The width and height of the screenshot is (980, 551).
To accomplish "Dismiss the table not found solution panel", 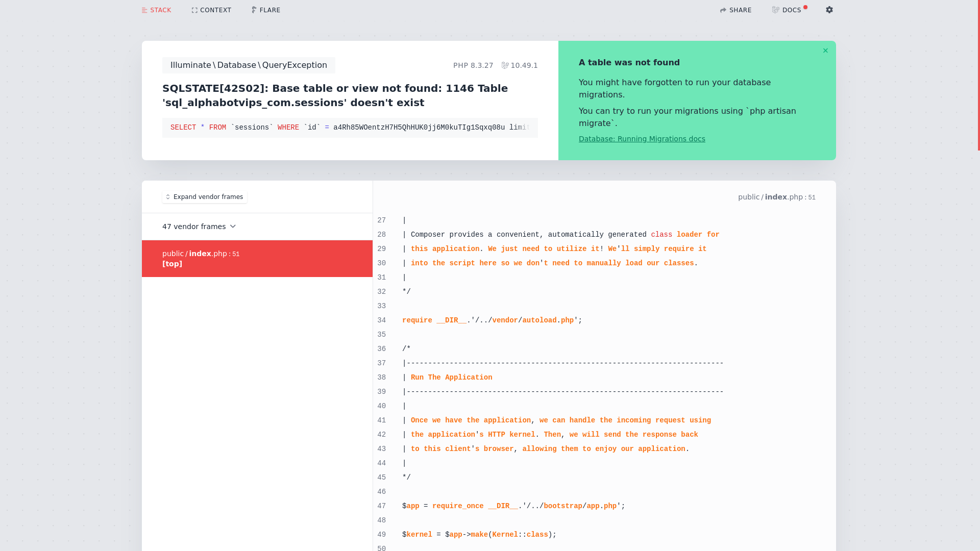I will click(x=825, y=51).
